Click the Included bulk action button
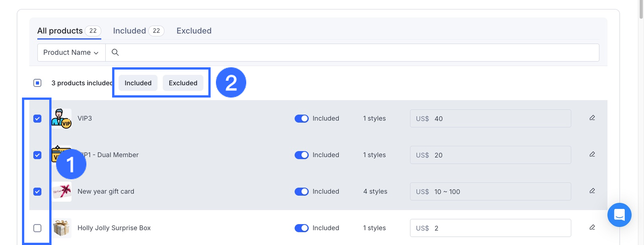The height and width of the screenshot is (245, 644). (x=138, y=83)
